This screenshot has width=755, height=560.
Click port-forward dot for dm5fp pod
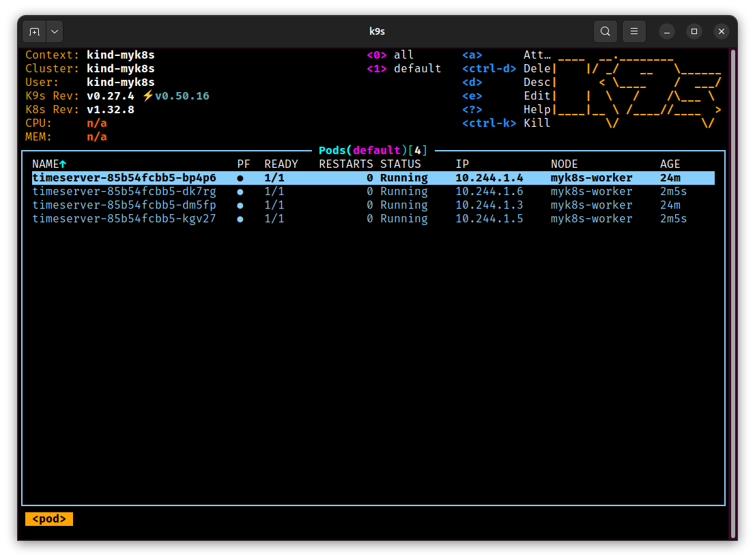click(240, 205)
